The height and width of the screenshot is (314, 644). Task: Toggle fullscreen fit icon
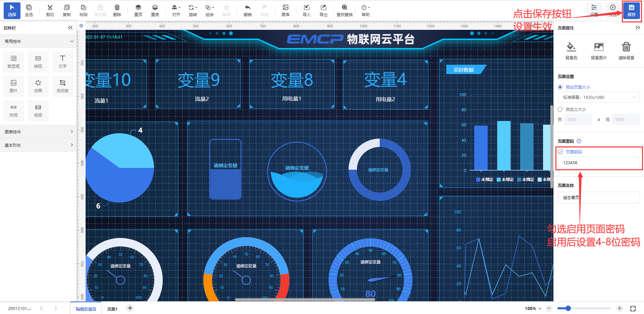click(x=633, y=308)
